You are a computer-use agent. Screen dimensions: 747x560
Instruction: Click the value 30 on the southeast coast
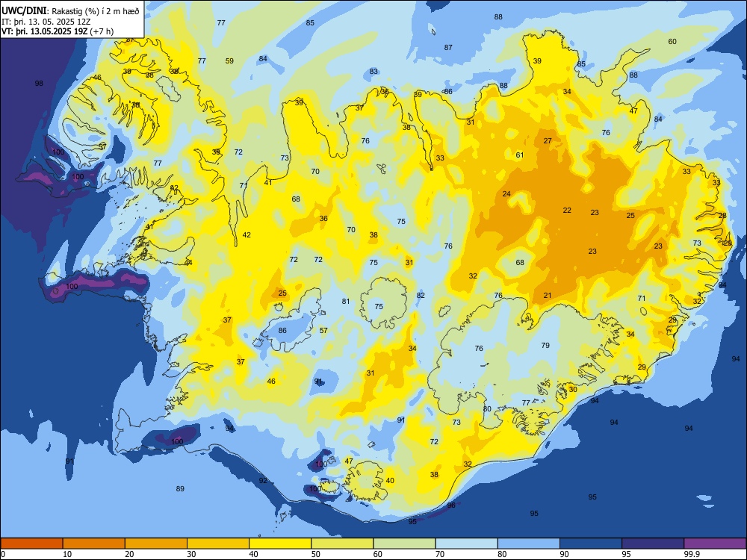pyautogui.click(x=573, y=389)
